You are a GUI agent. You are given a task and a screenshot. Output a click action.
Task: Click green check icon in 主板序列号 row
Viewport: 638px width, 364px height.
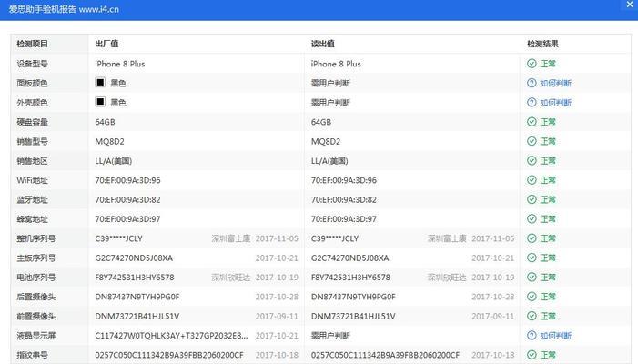(x=532, y=258)
